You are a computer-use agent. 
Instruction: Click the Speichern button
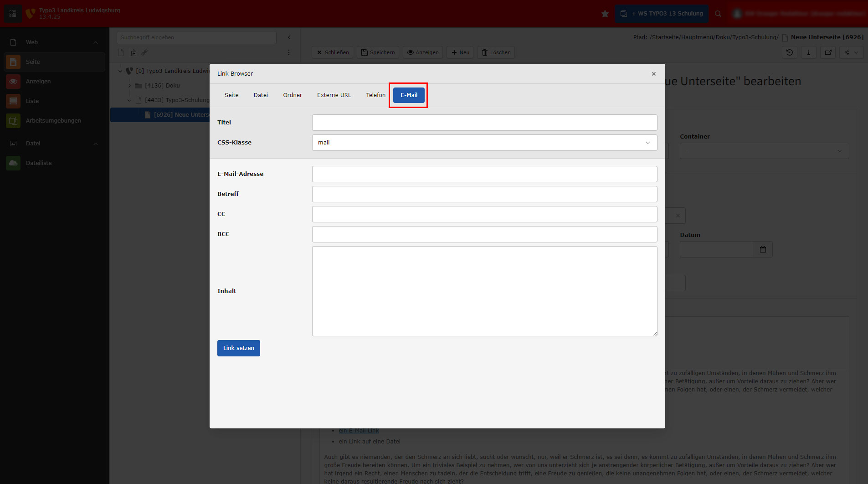pyautogui.click(x=378, y=52)
